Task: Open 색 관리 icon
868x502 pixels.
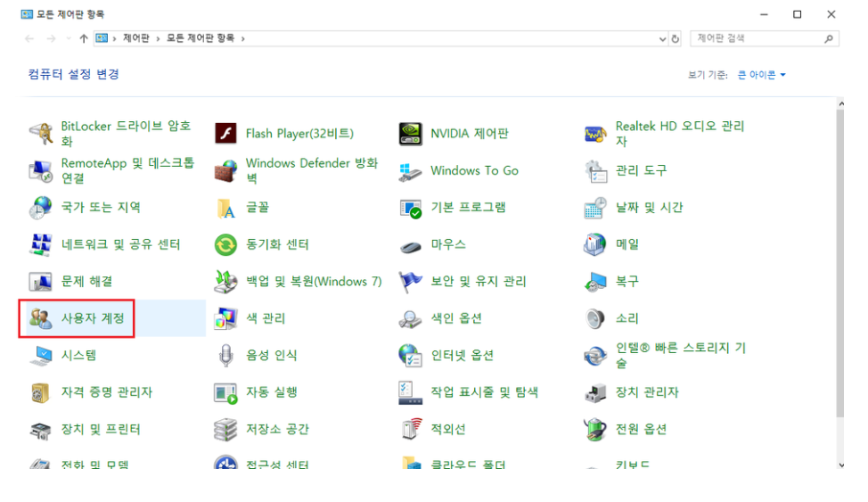Action: [x=225, y=318]
